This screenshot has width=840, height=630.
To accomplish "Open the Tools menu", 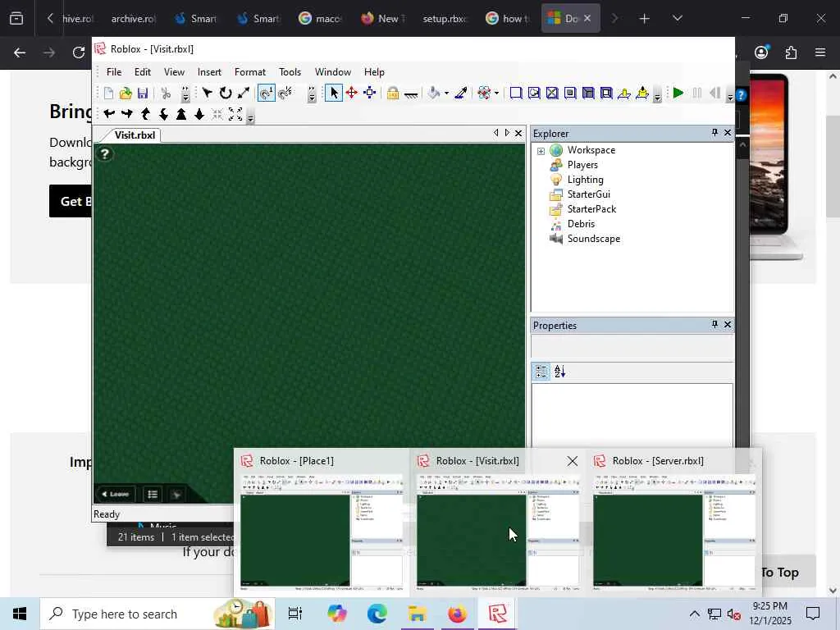I will (290, 72).
